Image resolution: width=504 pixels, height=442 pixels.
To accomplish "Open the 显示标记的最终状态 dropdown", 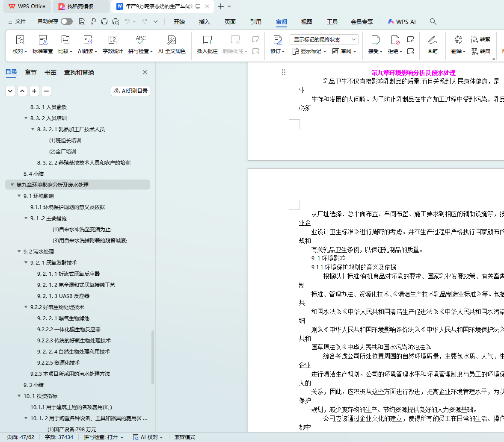I will (x=324, y=39).
